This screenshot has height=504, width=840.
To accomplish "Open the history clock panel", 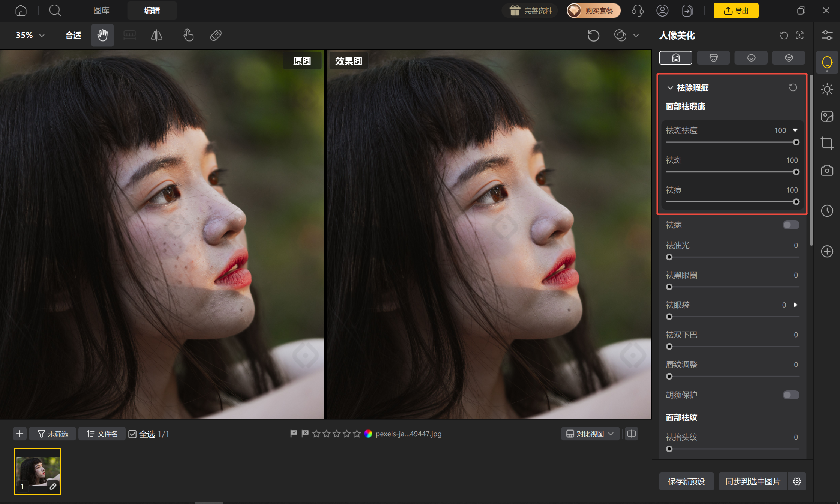I will tap(827, 211).
